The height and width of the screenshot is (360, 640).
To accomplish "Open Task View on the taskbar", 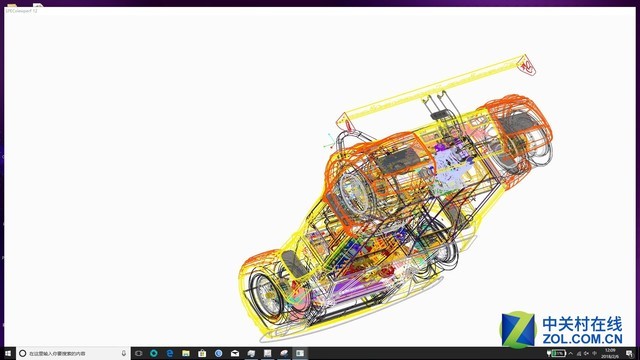I will pyautogui.click(x=138, y=353).
